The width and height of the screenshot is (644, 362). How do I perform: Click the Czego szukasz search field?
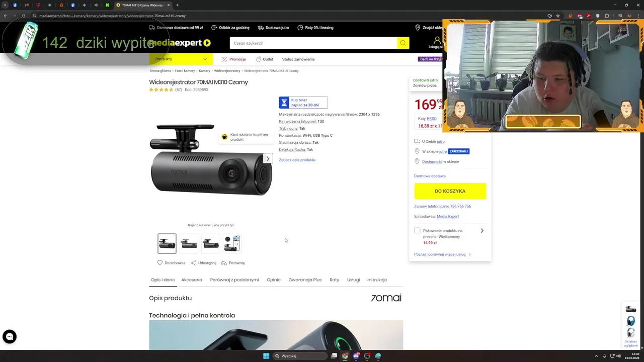click(313, 43)
